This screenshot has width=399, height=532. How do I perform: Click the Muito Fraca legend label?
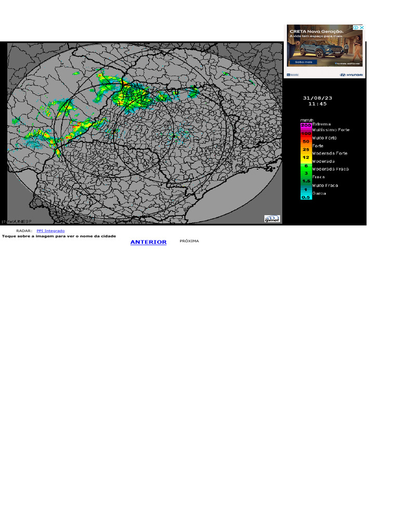(x=325, y=185)
